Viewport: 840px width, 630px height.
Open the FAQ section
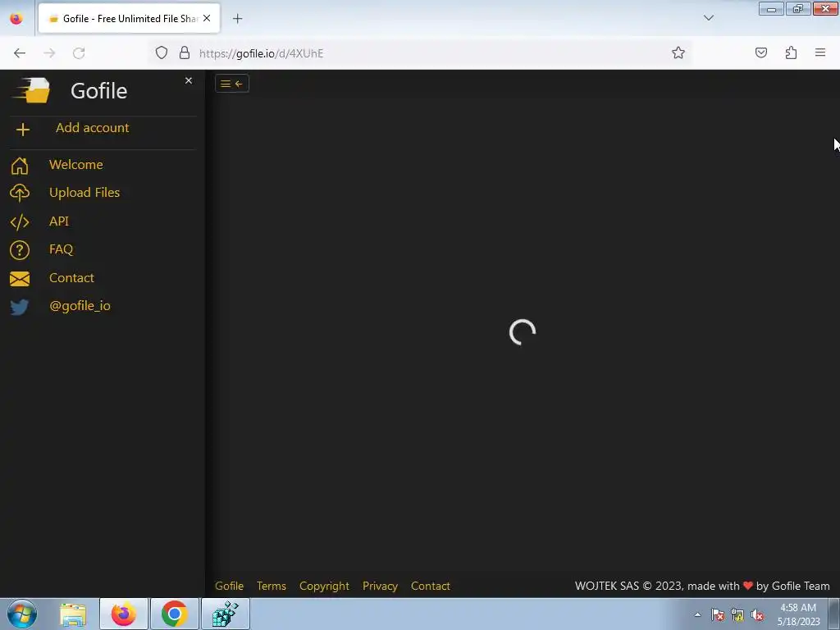(x=61, y=249)
